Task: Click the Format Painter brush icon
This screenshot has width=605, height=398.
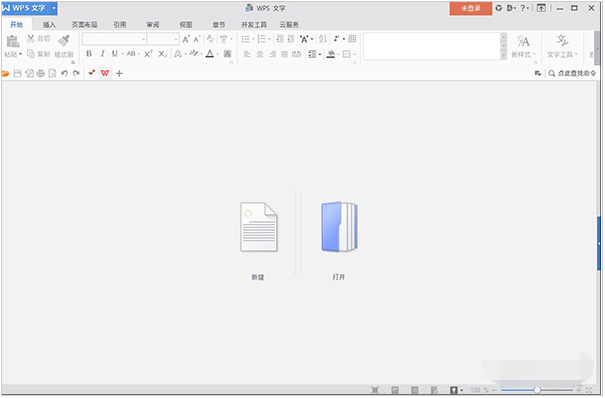Action: (x=64, y=40)
